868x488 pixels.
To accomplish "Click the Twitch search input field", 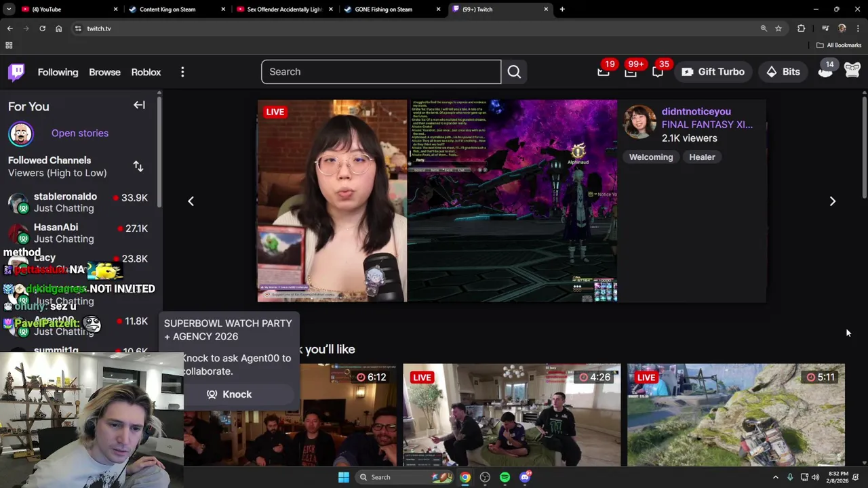I will [381, 72].
